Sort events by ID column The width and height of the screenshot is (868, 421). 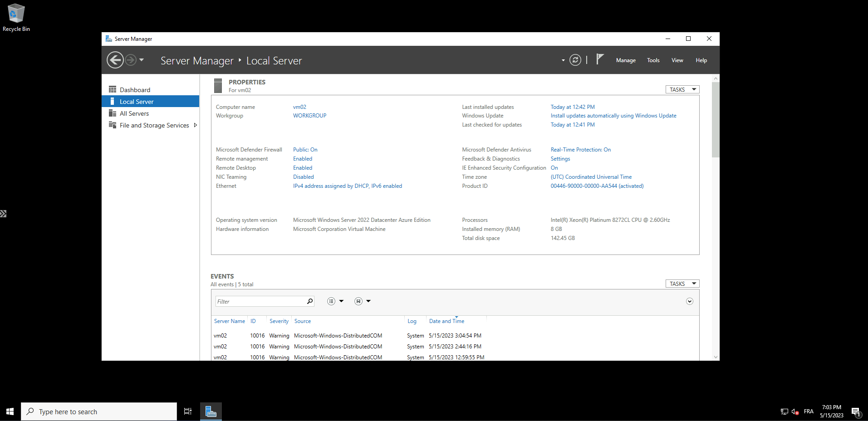click(253, 321)
